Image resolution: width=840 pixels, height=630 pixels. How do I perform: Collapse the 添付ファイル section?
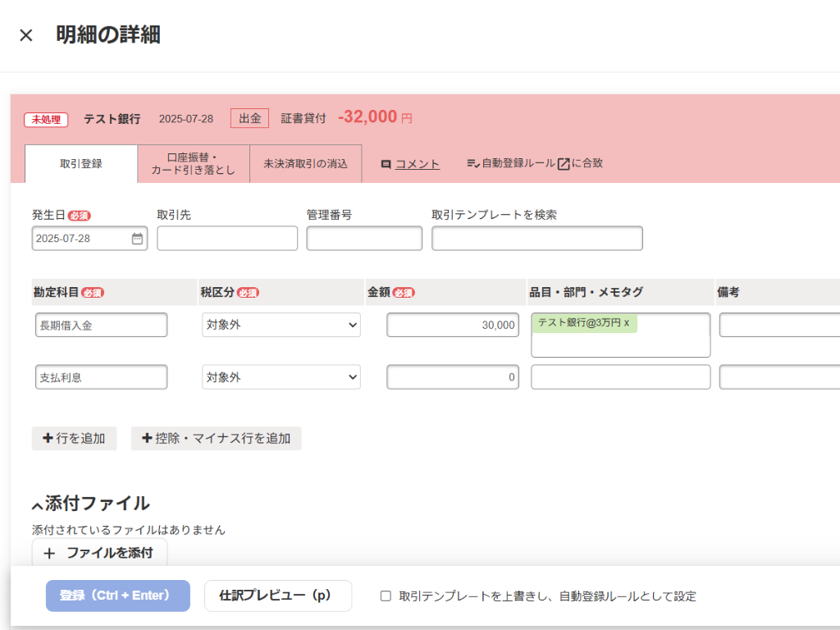(37, 505)
